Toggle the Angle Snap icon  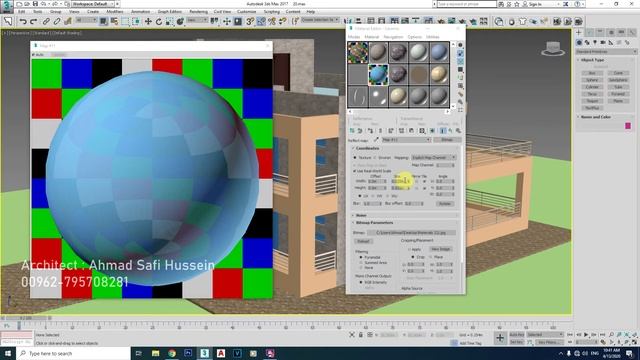click(x=261, y=21)
